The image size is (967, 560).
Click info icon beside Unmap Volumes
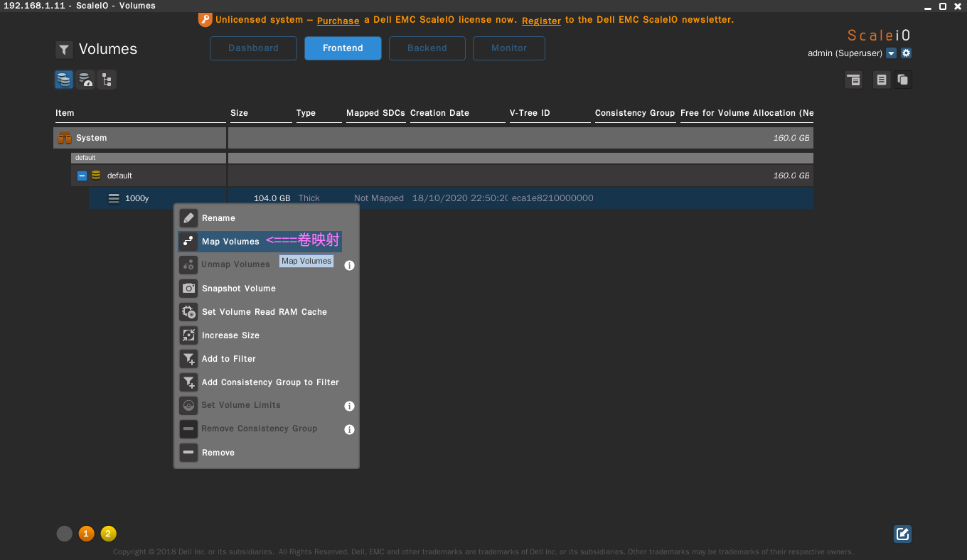tap(349, 266)
